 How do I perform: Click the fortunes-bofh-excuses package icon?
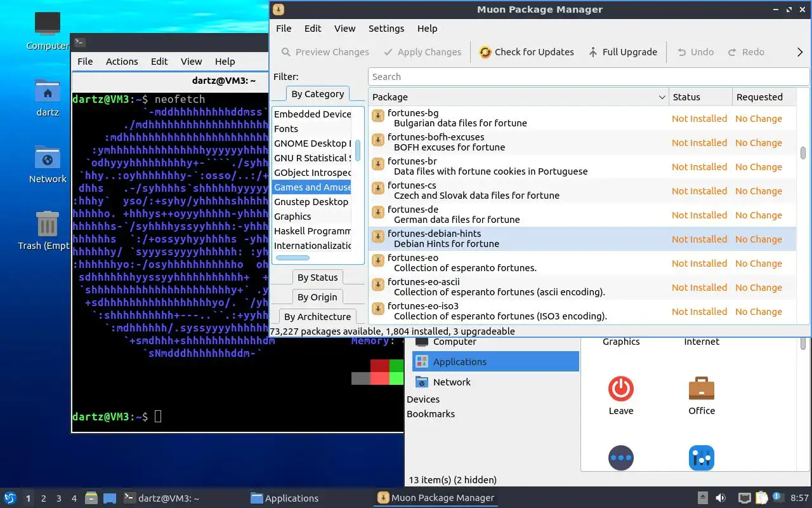378,140
